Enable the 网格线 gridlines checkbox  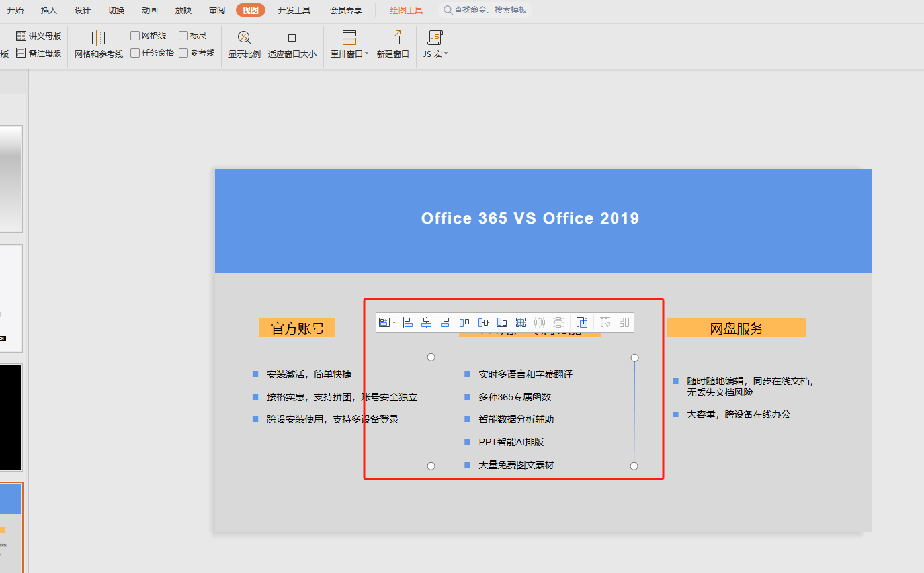click(135, 36)
